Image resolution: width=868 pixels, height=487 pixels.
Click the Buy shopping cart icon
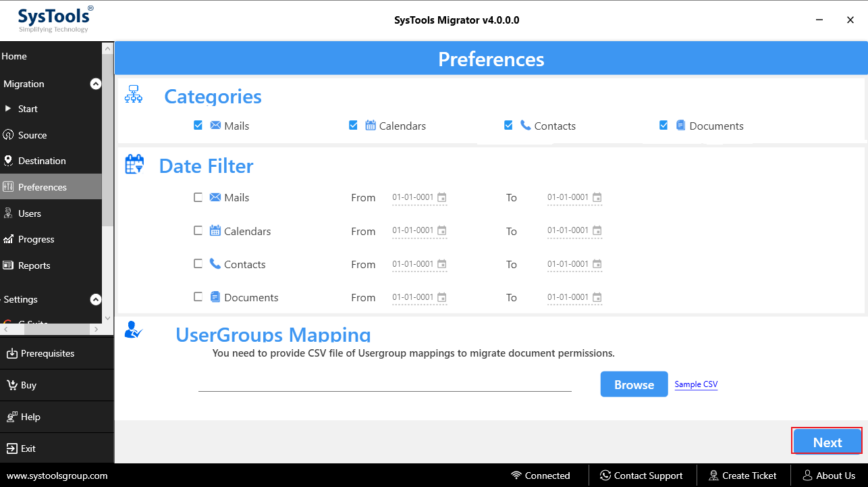tap(12, 385)
